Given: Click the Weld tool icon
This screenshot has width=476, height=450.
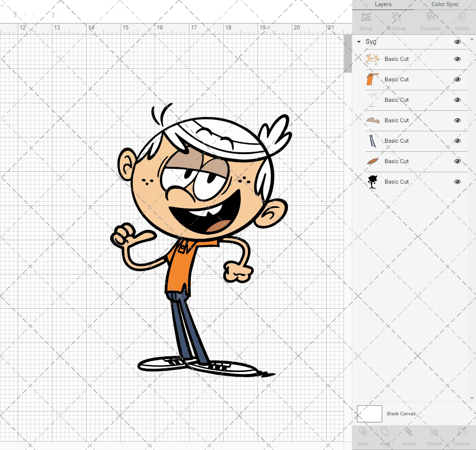Looking at the screenshot, I should tap(385, 432).
